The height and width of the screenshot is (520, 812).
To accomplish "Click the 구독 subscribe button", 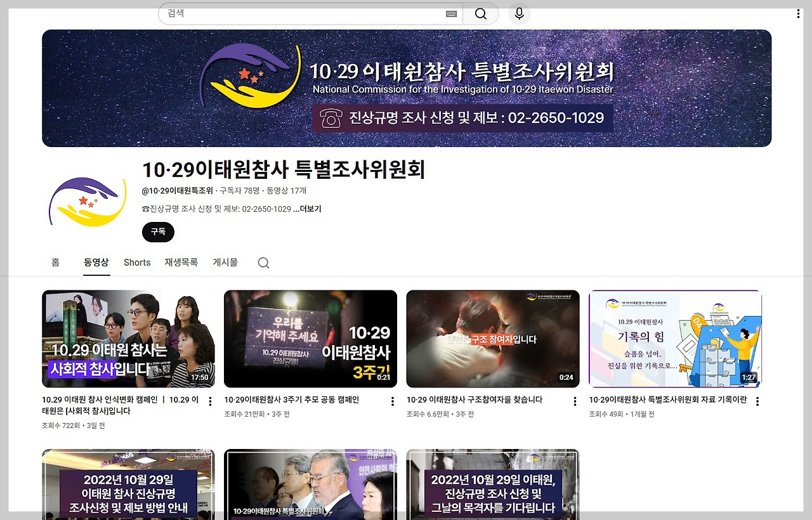I will 157,232.
